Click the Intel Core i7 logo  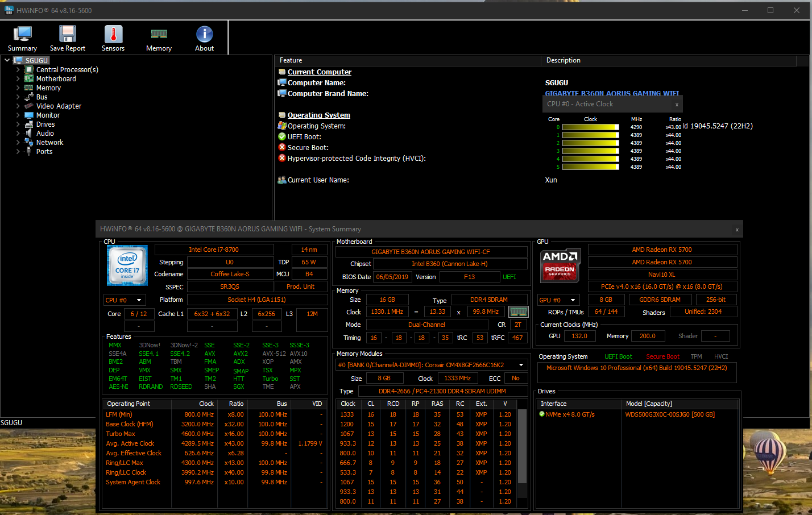127,265
